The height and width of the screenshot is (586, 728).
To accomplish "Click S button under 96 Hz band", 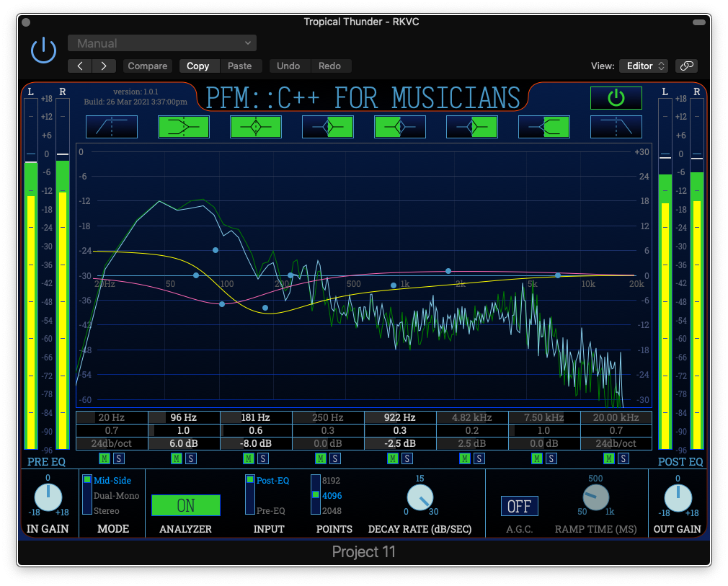I will (x=191, y=458).
